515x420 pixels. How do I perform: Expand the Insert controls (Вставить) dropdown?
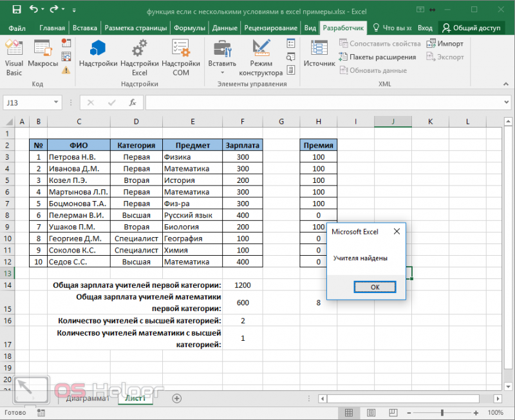pos(222,73)
